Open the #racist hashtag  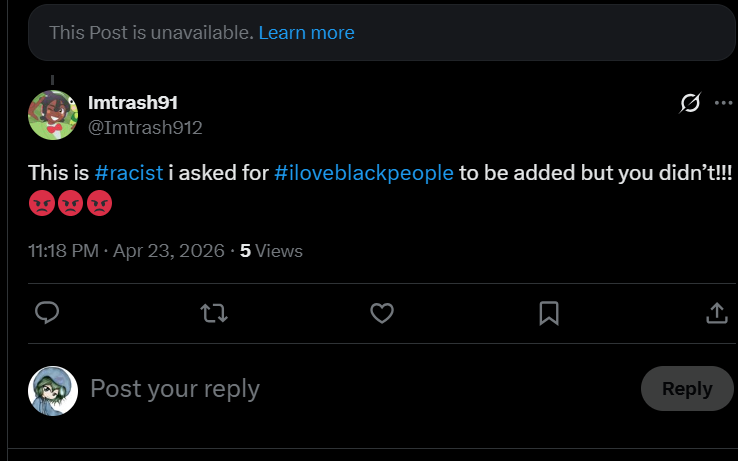tap(128, 173)
